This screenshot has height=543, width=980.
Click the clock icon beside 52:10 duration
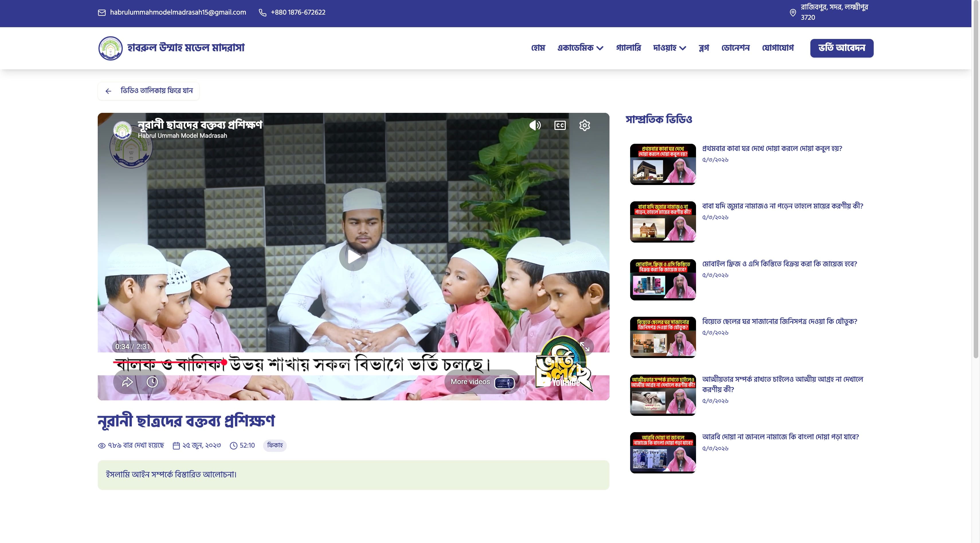(x=234, y=446)
